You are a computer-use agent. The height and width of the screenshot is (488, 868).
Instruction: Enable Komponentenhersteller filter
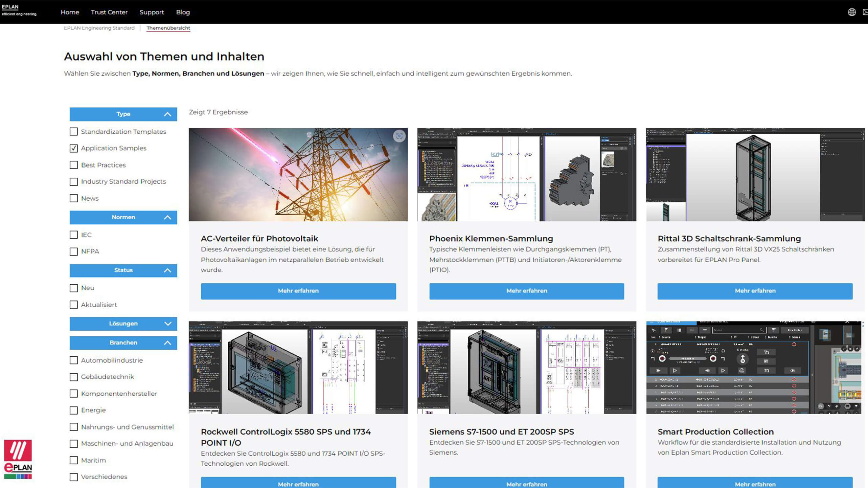tap(74, 394)
